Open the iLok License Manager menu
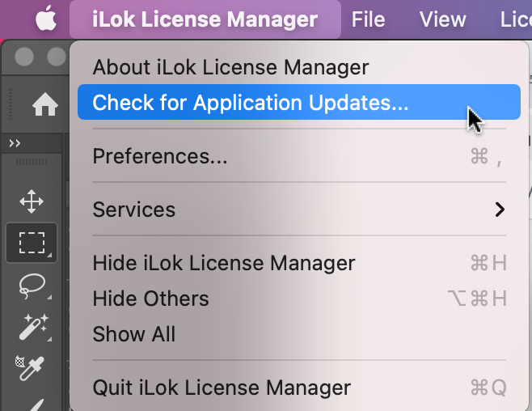532x411 pixels. point(205,19)
